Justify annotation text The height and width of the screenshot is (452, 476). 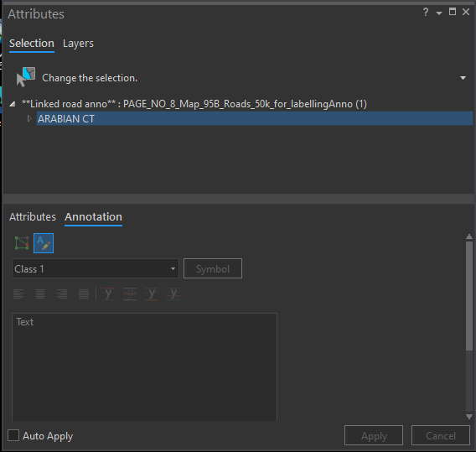point(84,294)
